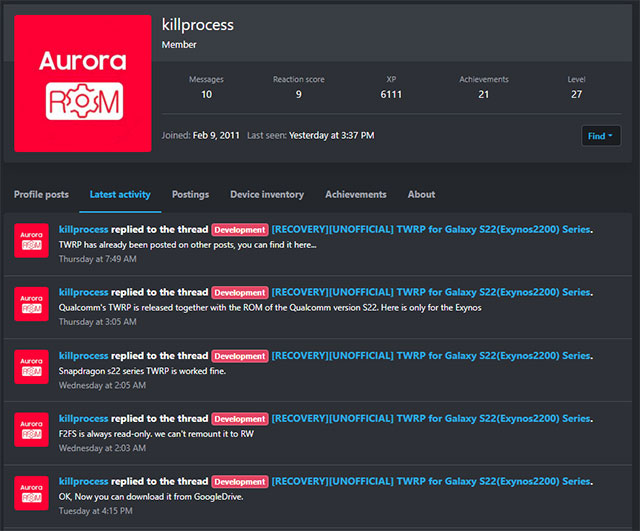The height and width of the screenshot is (531, 640).
Task: Click avatar beside the Tuesday 4:15 PM reply
Action: point(31,493)
